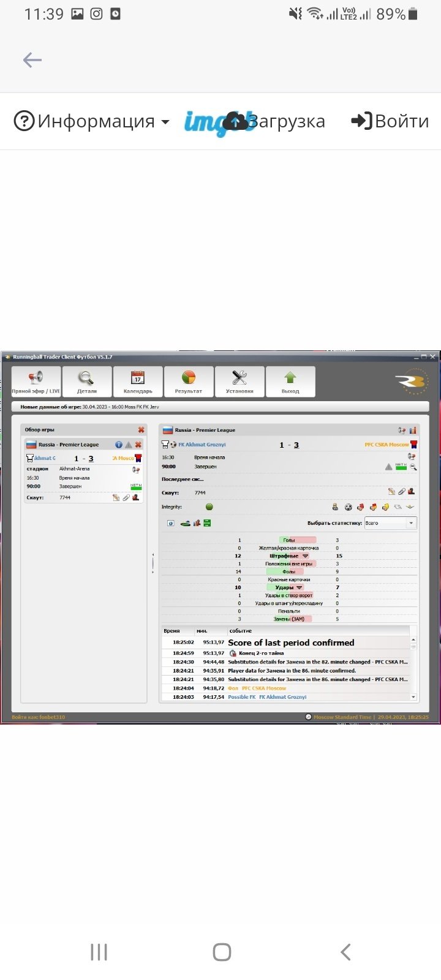Expand the Удары statistics row

pyautogui.click(x=299, y=587)
